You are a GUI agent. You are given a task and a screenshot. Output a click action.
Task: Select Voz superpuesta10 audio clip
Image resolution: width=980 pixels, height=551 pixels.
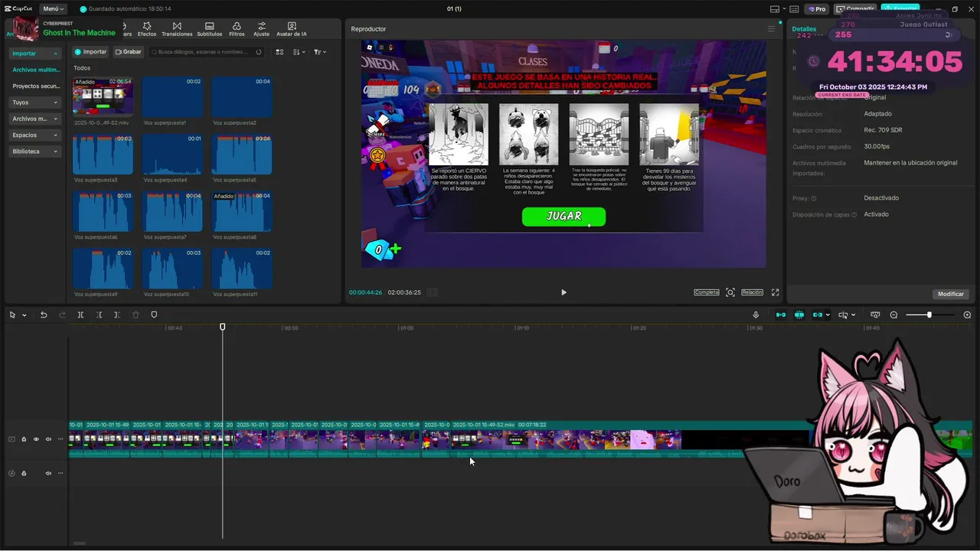click(x=172, y=269)
